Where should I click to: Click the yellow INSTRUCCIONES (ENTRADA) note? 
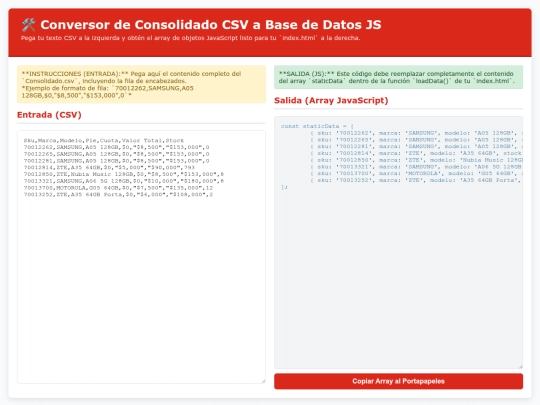[x=141, y=84]
